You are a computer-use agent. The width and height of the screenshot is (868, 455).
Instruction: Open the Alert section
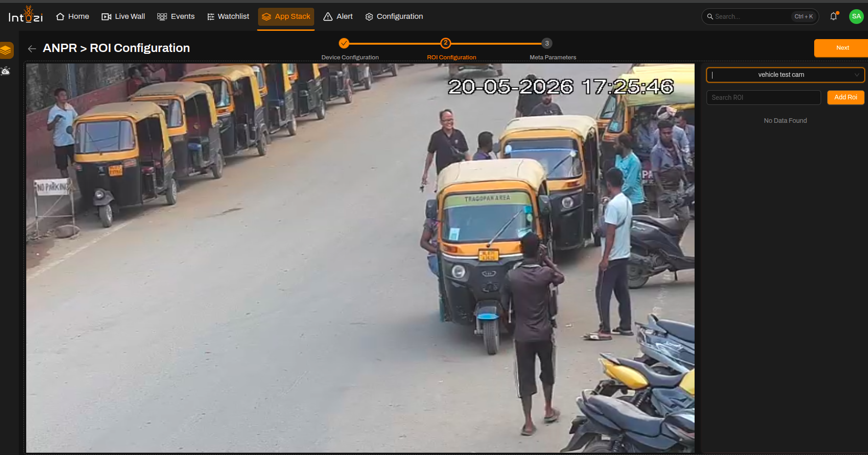(338, 17)
